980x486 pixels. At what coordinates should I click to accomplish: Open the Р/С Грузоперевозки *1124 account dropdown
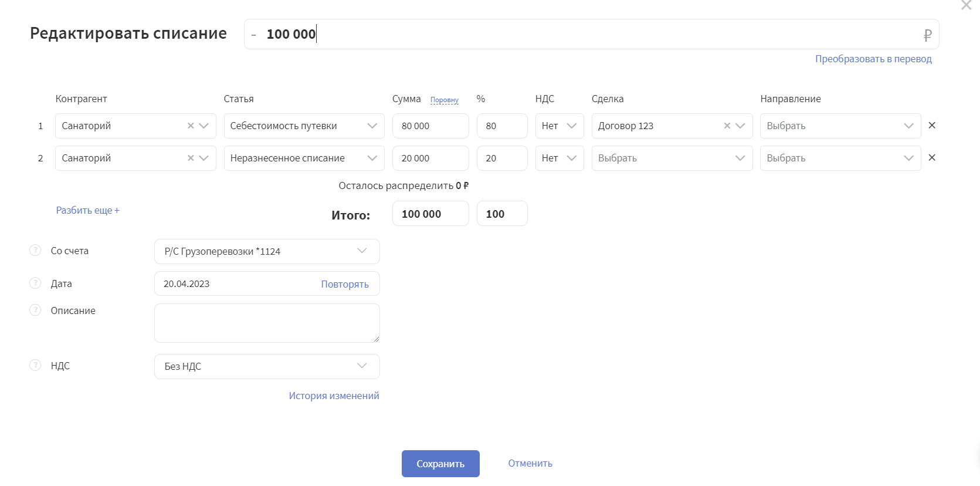click(x=267, y=251)
